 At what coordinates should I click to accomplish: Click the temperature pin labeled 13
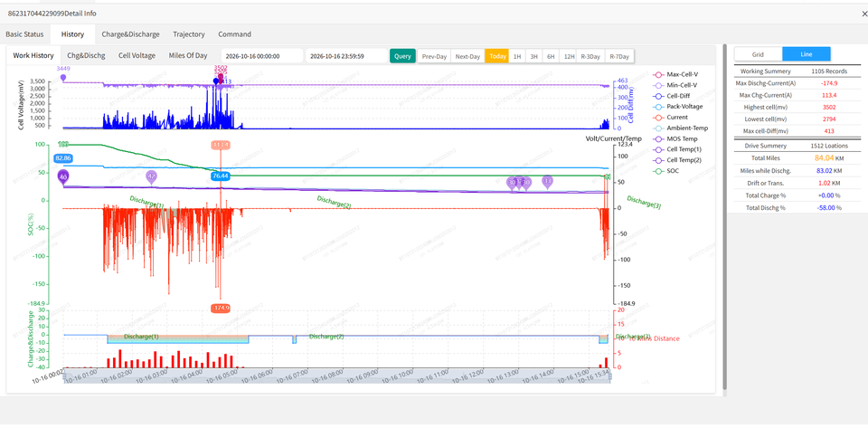548,181
